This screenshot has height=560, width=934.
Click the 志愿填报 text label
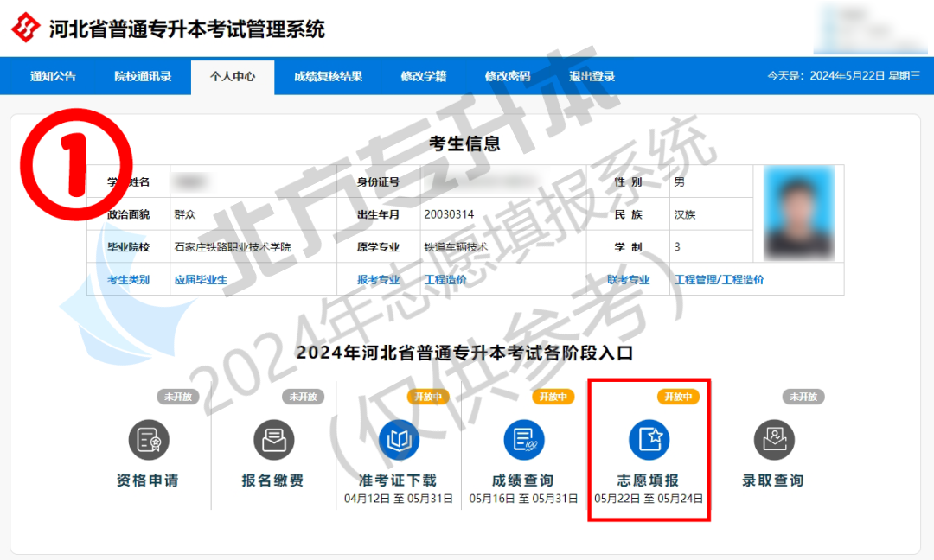click(648, 480)
